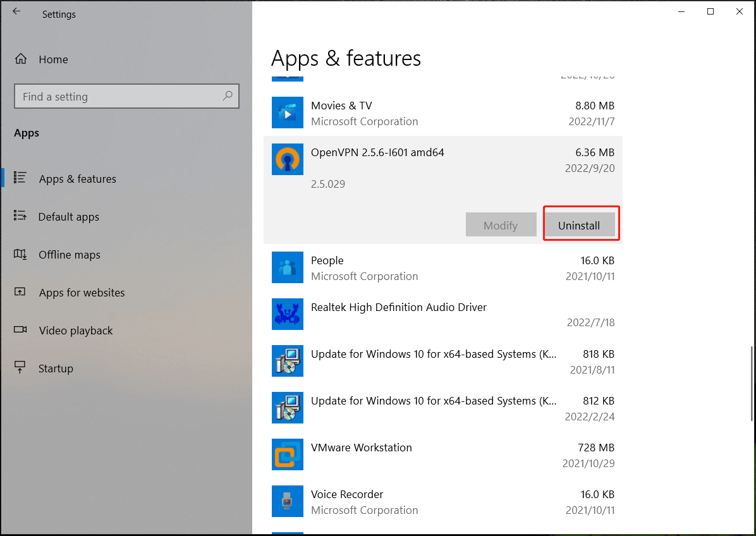This screenshot has width=756, height=536.
Task: Click Realtek install date 2022/7/18
Action: pyautogui.click(x=590, y=322)
